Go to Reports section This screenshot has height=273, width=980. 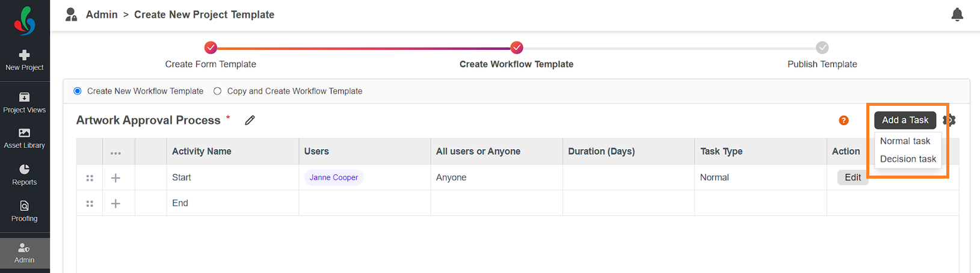click(25, 175)
